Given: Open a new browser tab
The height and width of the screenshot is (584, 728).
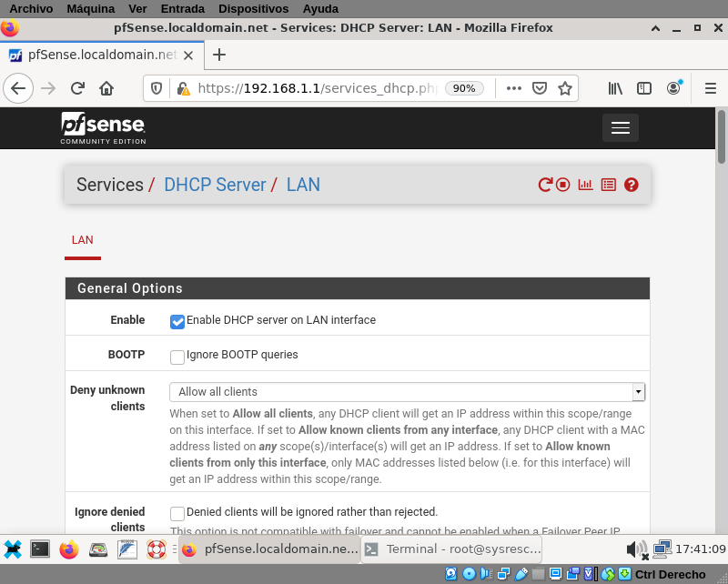Looking at the screenshot, I should [x=219, y=55].
